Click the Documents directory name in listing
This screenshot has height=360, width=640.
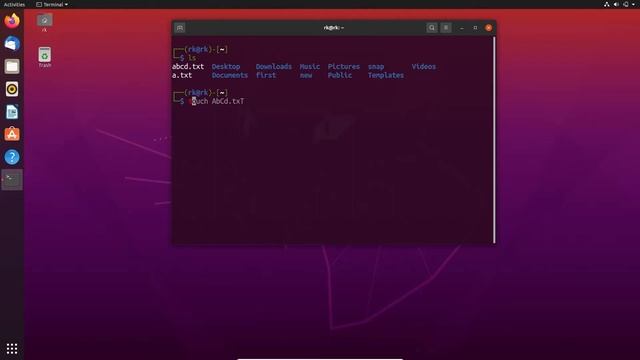pyautogui.click(x=229, y=76)
